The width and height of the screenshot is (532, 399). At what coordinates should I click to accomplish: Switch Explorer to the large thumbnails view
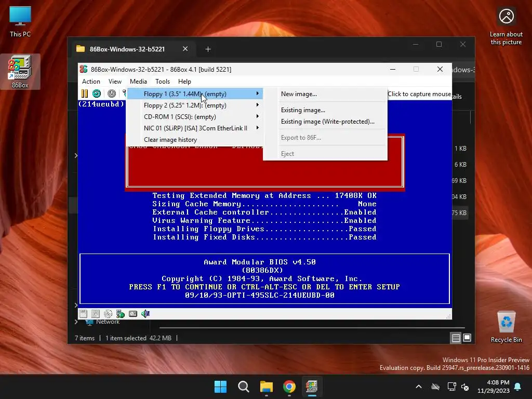(x=467, y=338)
